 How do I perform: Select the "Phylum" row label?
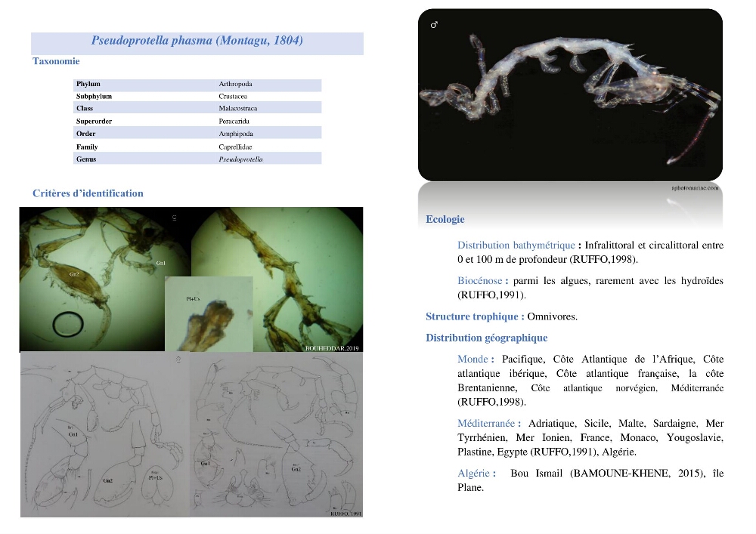click(88, 84)
